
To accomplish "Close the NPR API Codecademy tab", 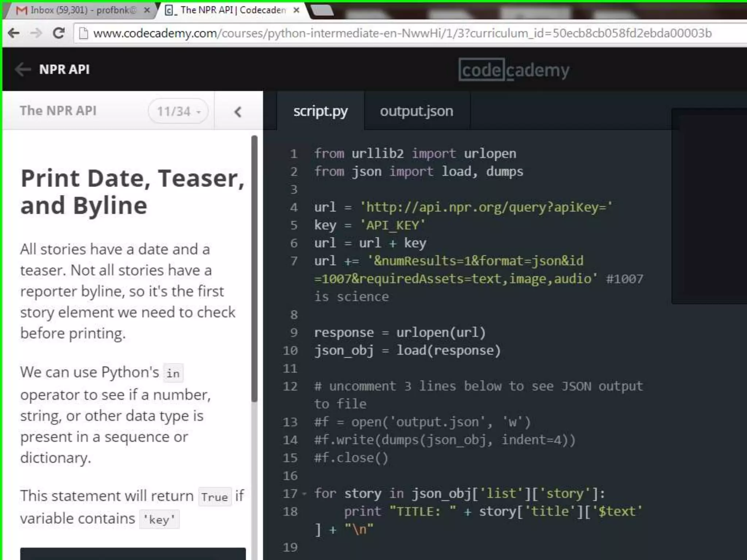I will (x=297, y=10).
